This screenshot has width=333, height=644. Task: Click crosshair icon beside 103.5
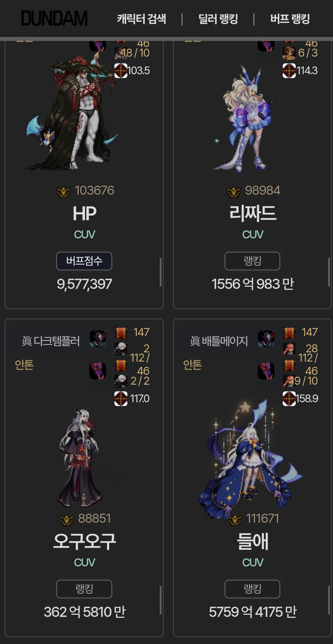pos(121,71)
